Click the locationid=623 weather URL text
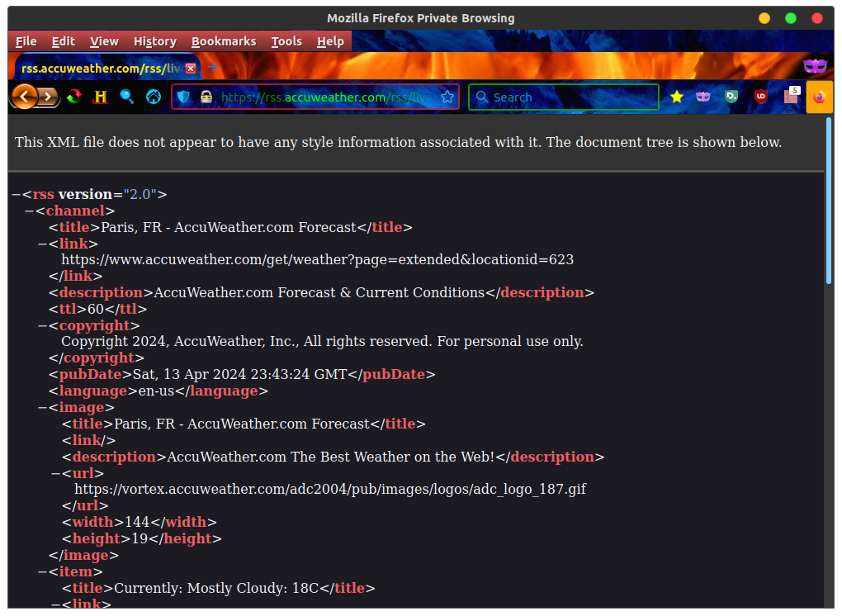The height and width of the screenshot is (616, 842). coord(317,259)
